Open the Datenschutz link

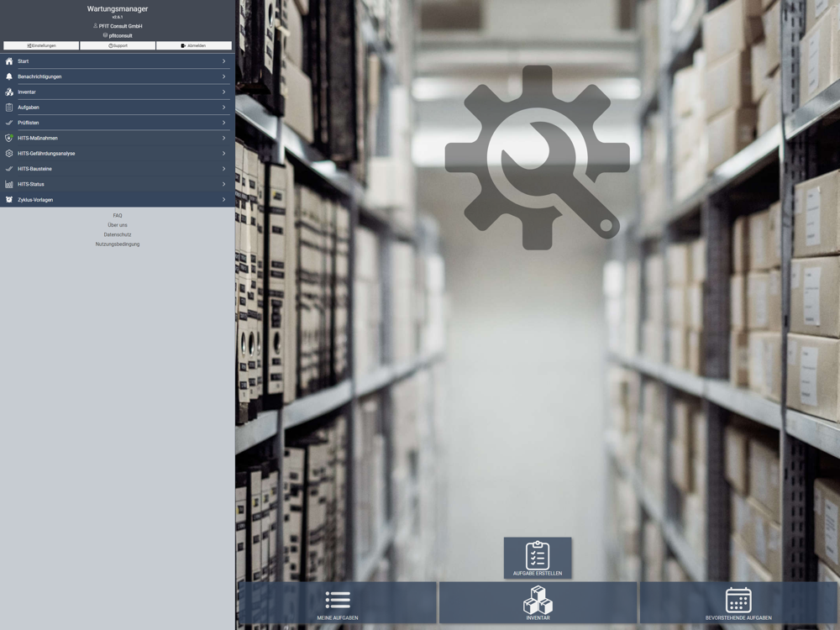118,234
